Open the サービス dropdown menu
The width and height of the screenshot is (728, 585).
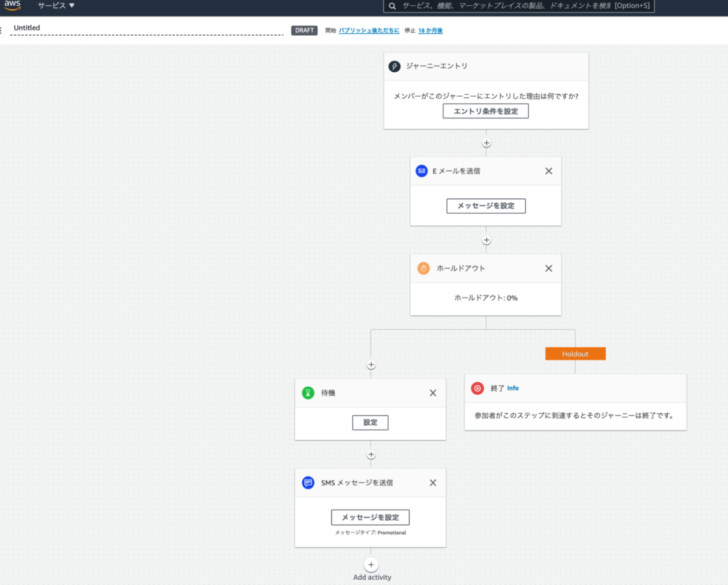click(56, 6)
